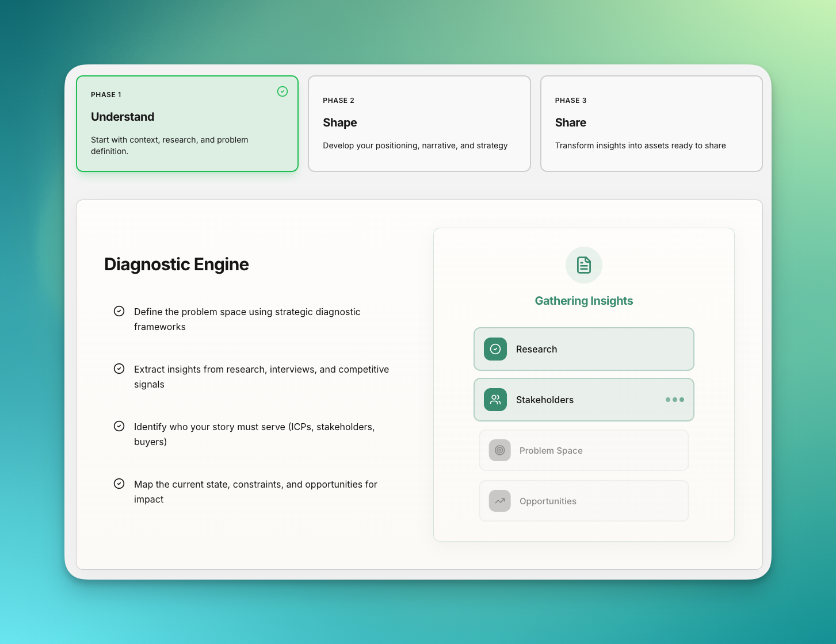Open the Gathering Insights panel heading
The width and height of the screenshot is (836, 644).
583,300
